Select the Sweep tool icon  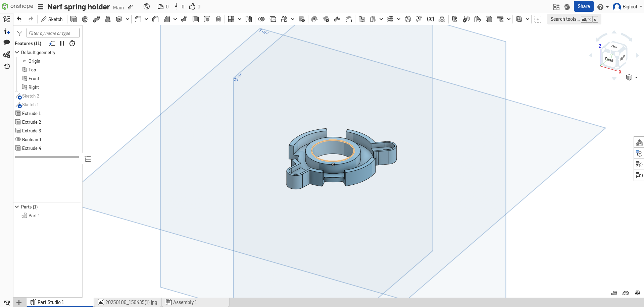tap(96, 19)
